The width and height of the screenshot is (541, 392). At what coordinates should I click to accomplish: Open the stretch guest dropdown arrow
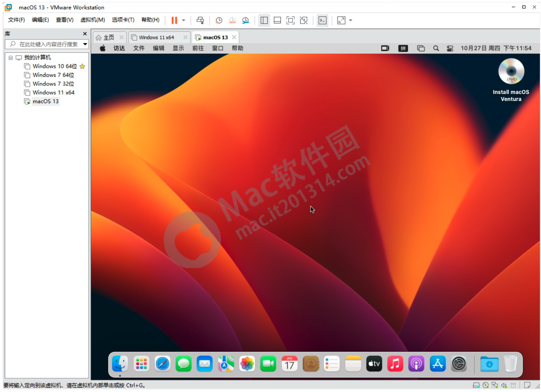[x=351, y=20]
